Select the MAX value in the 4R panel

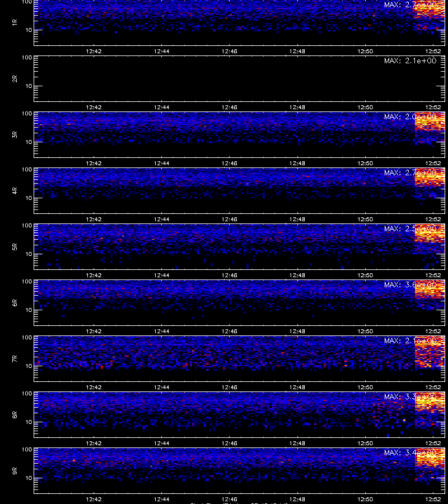tap(410, 172)
